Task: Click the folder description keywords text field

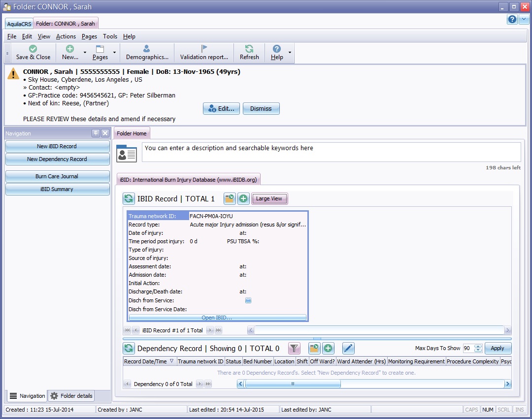Action: [331, 152]
